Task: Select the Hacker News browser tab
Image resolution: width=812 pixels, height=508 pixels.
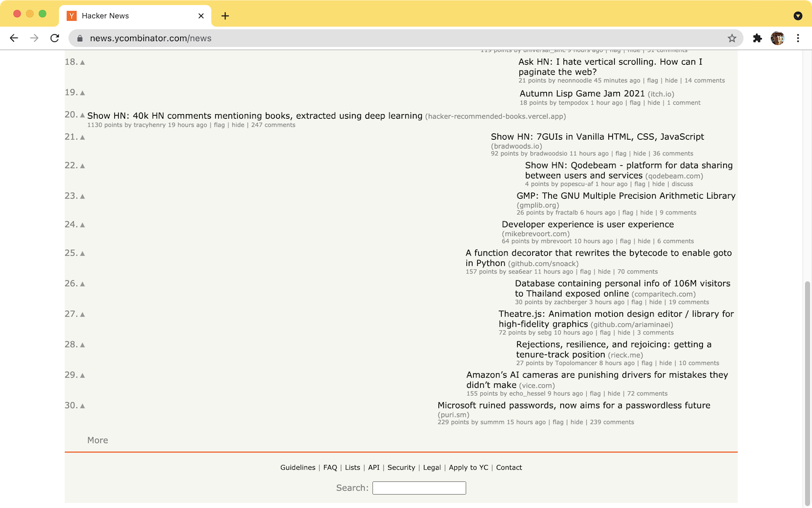Action: [135, 16]
